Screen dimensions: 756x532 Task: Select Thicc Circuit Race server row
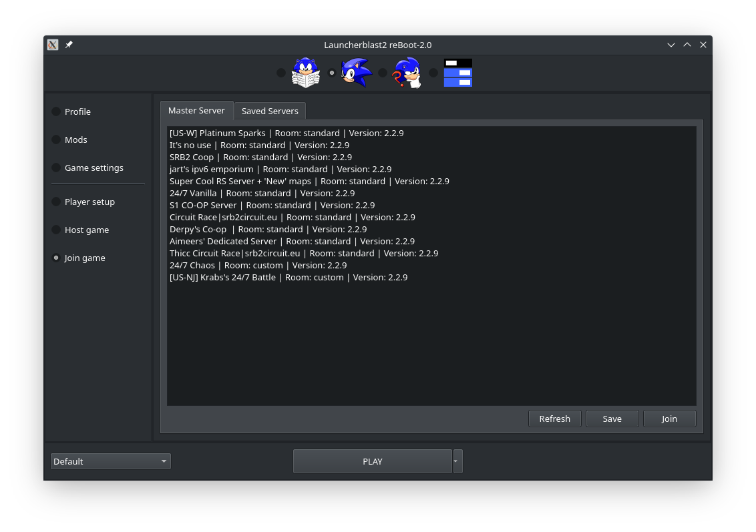pyautogui.click(x=431, y=254)
